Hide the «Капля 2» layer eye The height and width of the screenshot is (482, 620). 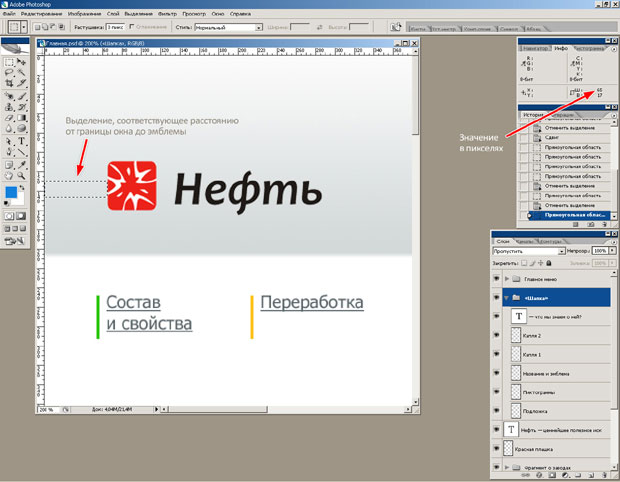click(497, 335)
